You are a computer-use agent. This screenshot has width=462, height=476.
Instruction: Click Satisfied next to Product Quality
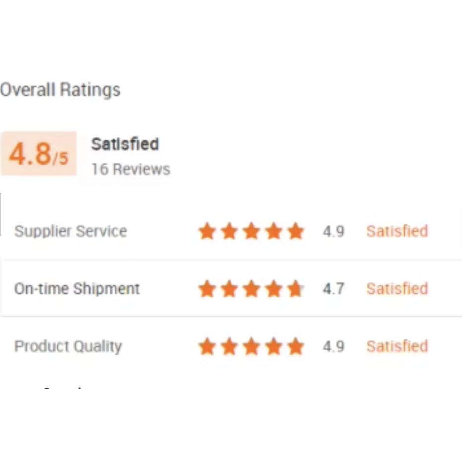(x=397, y=346)
